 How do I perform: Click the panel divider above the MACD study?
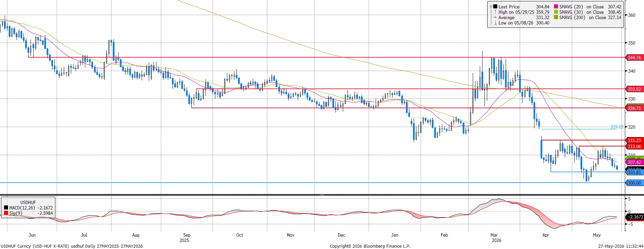tap(322, 195)
